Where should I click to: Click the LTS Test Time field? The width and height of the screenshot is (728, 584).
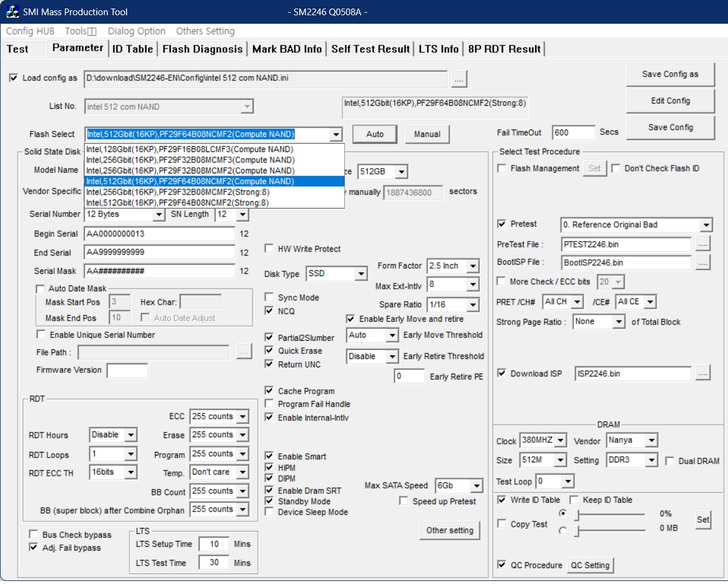point(214,562)
